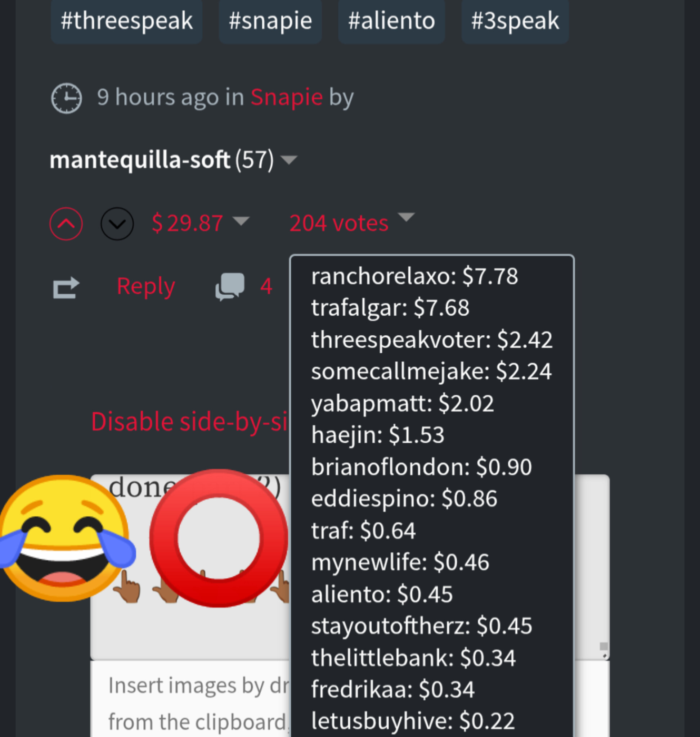
Task: Downvote the post with the down-arrow circle
Action: tap(117, 224)
